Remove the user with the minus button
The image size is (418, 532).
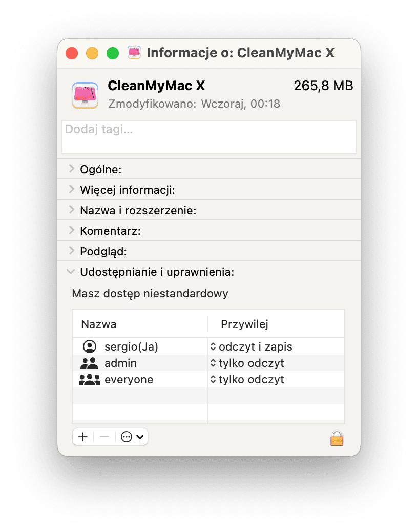pos(104,437)
